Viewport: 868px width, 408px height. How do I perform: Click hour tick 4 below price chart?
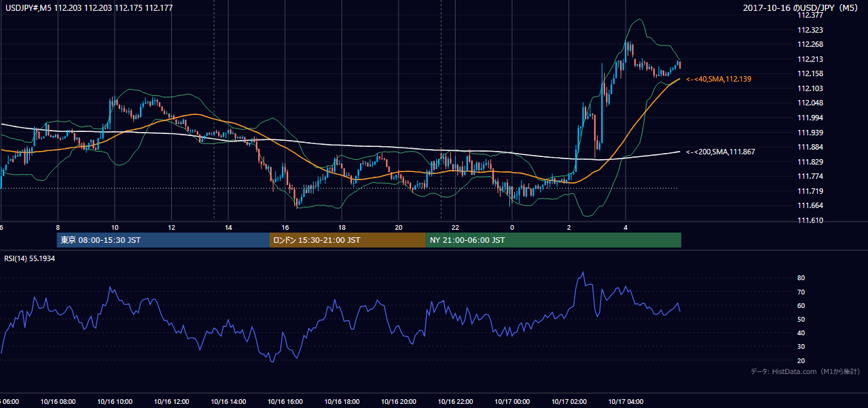click(x=626, y=228)
